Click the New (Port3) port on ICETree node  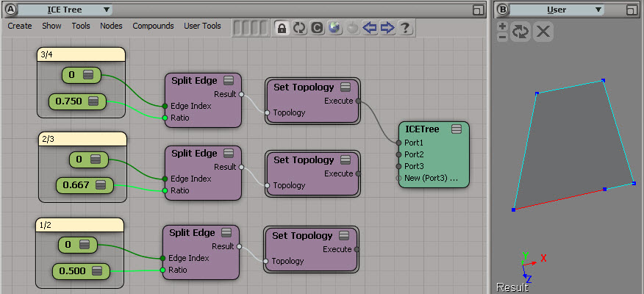431,178
